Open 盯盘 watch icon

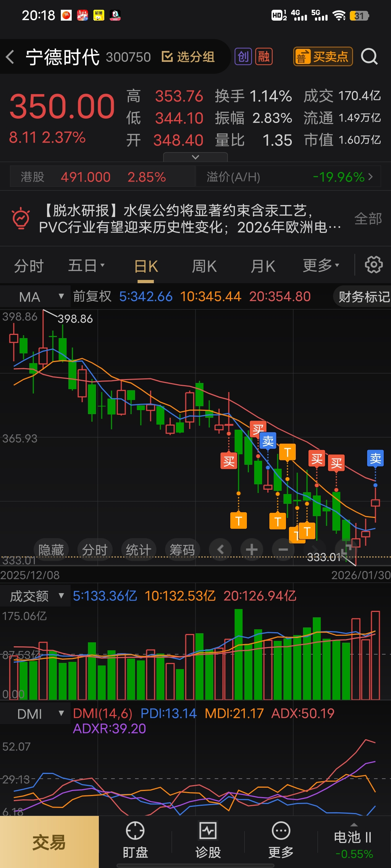(135, 841)
